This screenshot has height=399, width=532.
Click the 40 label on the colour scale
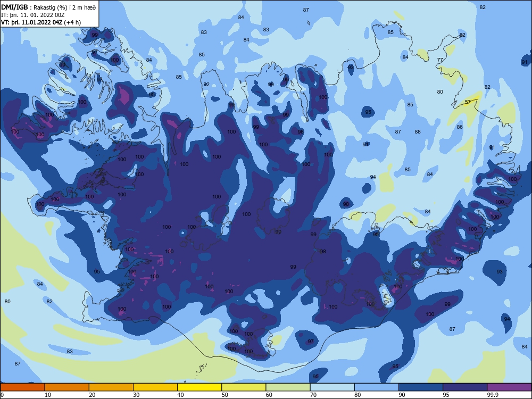[181, 395]
